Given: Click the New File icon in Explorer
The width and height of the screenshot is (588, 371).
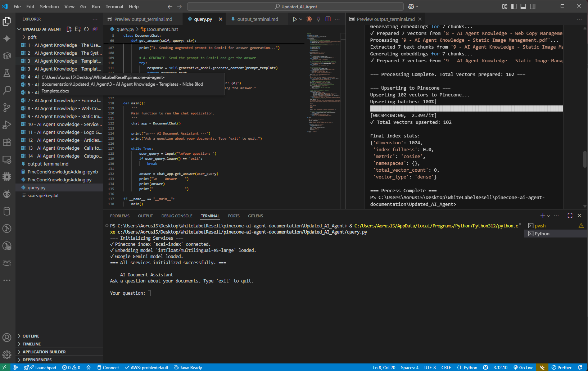Looking at the screenshot, I should (x=69, y=29).
